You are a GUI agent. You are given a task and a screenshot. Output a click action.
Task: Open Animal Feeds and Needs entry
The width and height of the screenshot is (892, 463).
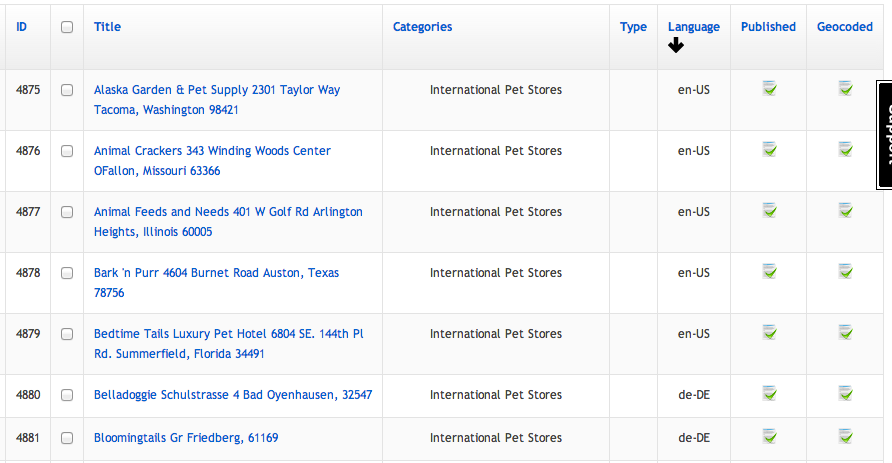pyautogui.click(x=228, y=221)
